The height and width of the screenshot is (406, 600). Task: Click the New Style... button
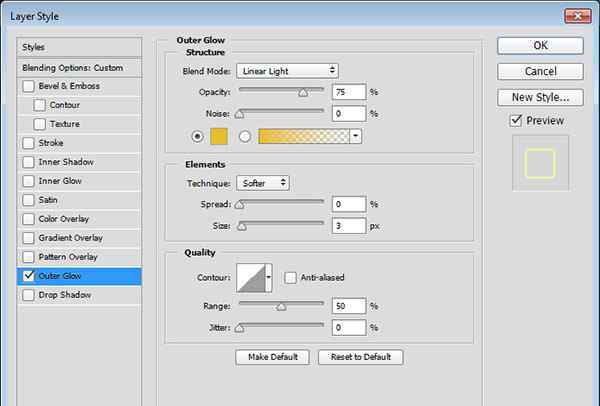tap(540, 97)
